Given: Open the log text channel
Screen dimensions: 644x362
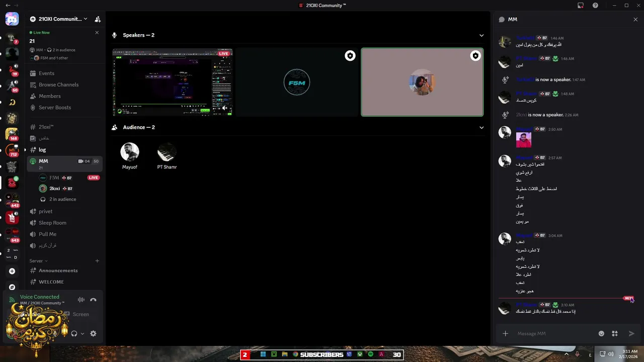Looking at the screenshot, I should coord(65,150).
